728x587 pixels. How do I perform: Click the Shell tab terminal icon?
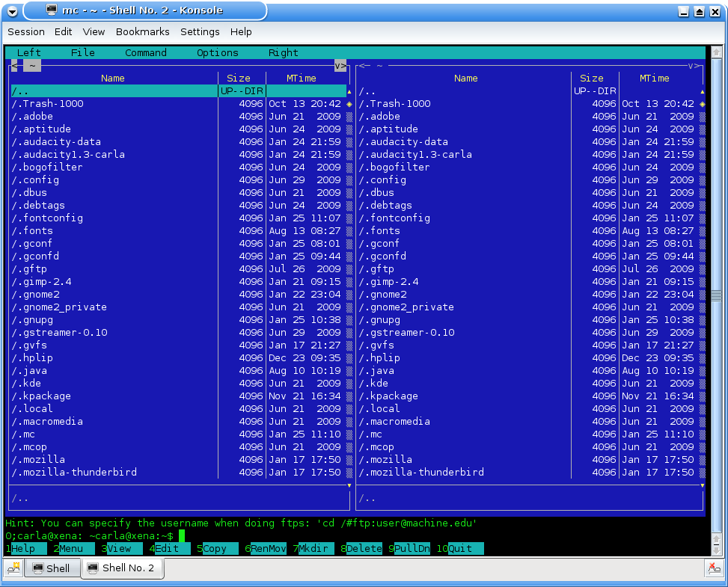coord(38,568)
